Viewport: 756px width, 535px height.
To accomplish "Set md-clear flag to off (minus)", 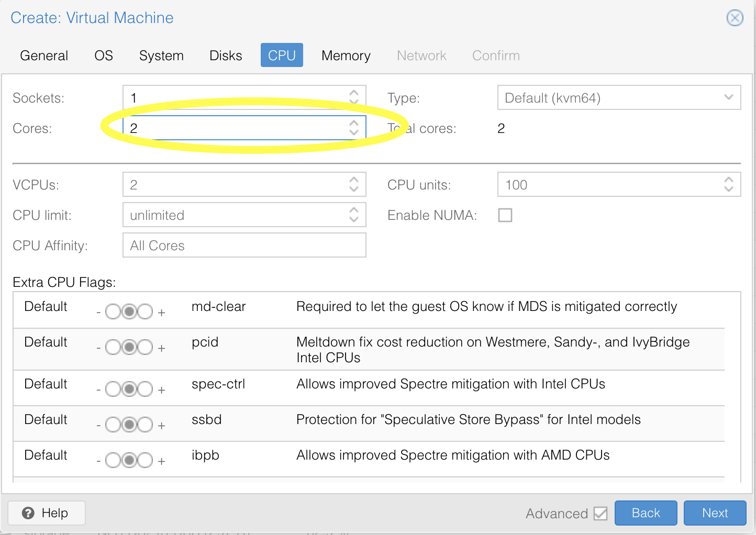I will click(x=113, y=312).
